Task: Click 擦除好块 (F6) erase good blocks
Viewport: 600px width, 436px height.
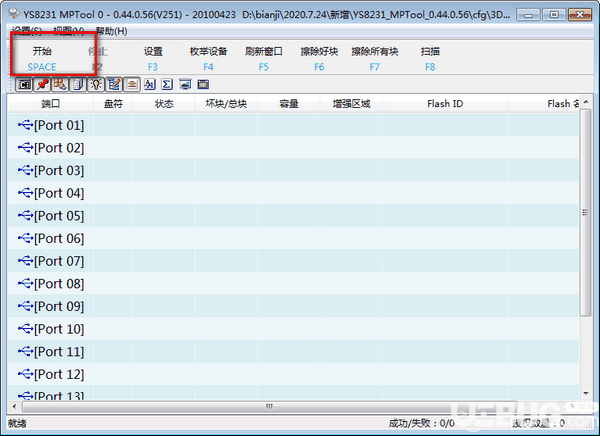Action: [319, 59]
